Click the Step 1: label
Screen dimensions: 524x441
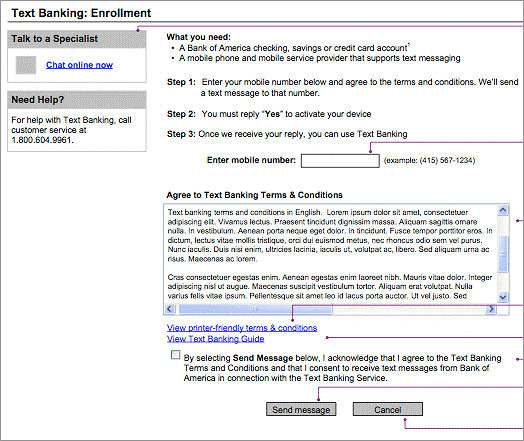(181, 82)
